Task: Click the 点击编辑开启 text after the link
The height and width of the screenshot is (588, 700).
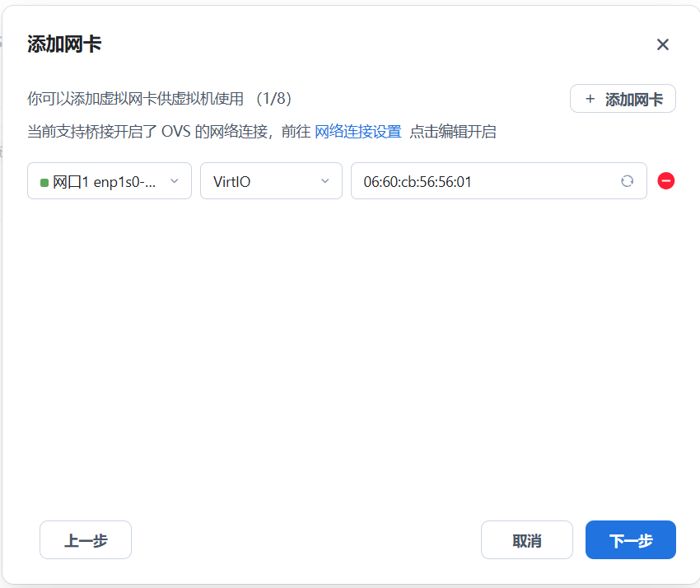Action: 453,132
